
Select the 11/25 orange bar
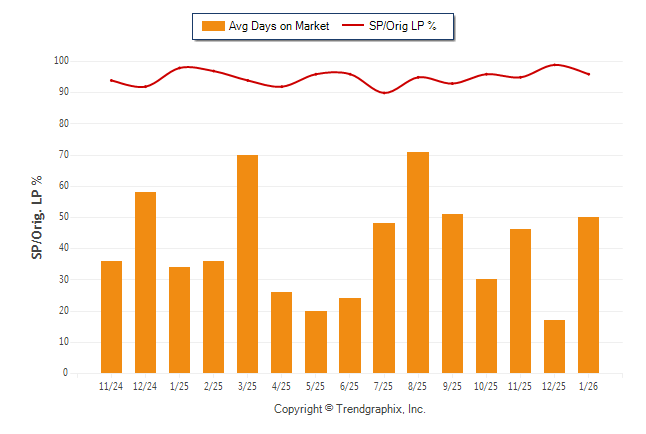520,301
